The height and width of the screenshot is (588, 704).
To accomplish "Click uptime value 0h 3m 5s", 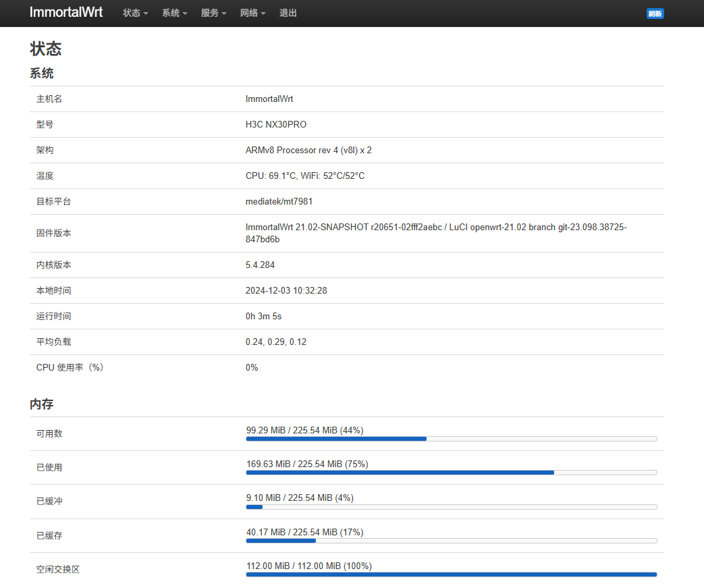I will (x=263, y=316).
